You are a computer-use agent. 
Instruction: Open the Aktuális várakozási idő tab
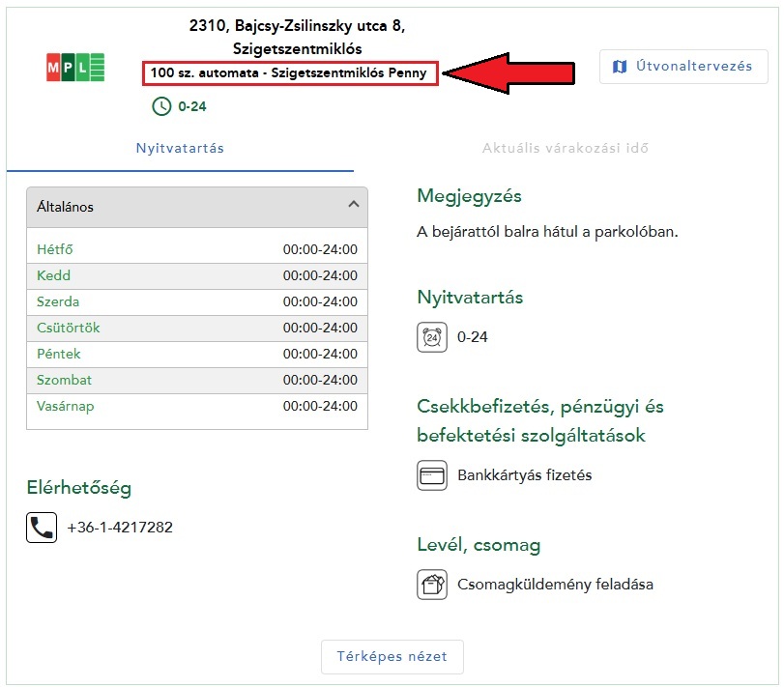coord(566,149)
